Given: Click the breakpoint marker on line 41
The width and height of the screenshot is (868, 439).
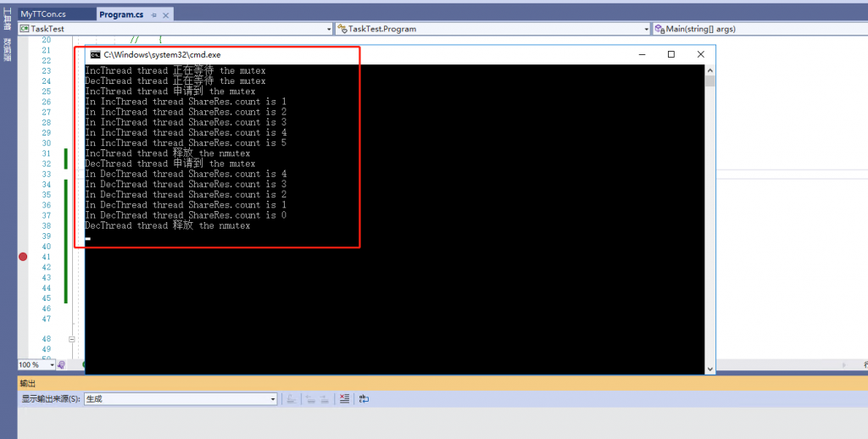Looking at the screenshot, I should (23, 257).
